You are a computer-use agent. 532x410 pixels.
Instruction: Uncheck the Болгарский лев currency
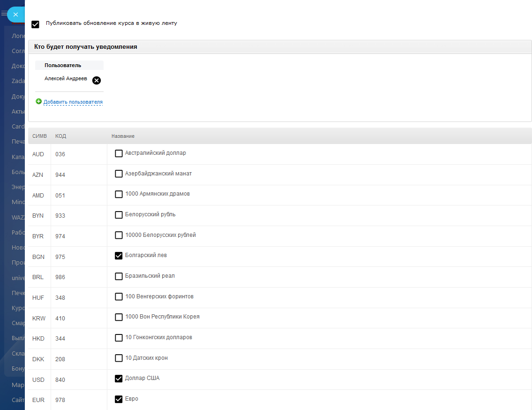click(119, 256)
